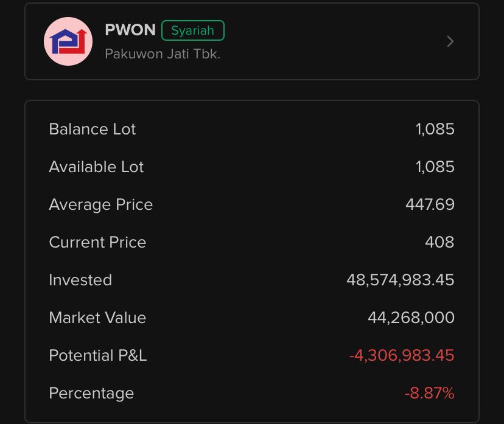Screen dimensions: 504x424
Task: Select the red -8.87% percentage value
Action: point(429,393)
